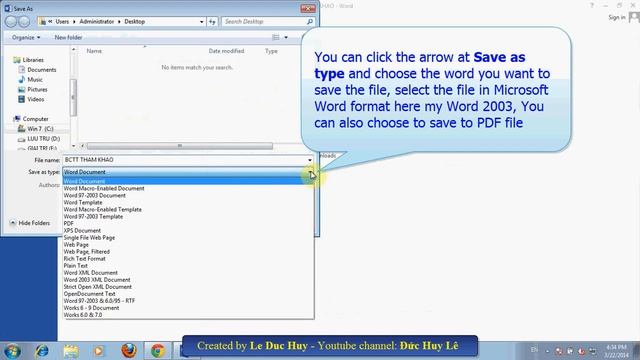Open LUU TRU (D:) drive
The height and width of the screenshot is (360, 640).
point(43,139)
